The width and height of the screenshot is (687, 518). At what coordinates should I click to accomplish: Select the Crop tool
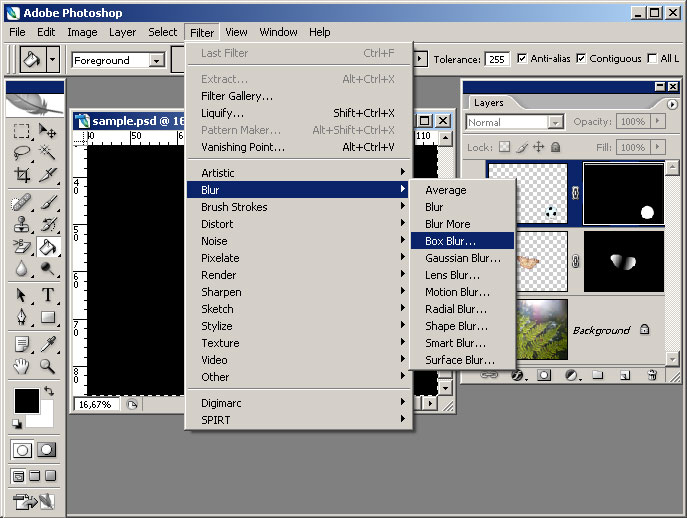[x=21, y=175]
